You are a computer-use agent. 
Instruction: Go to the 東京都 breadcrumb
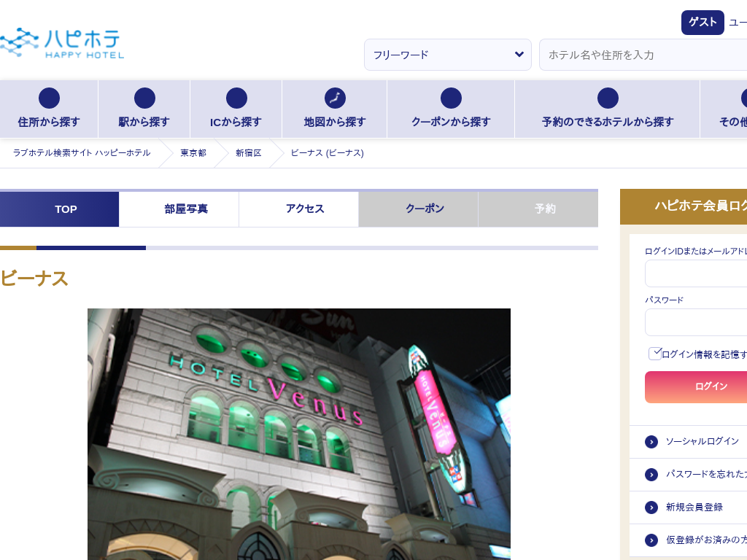(x=193, y=153)
